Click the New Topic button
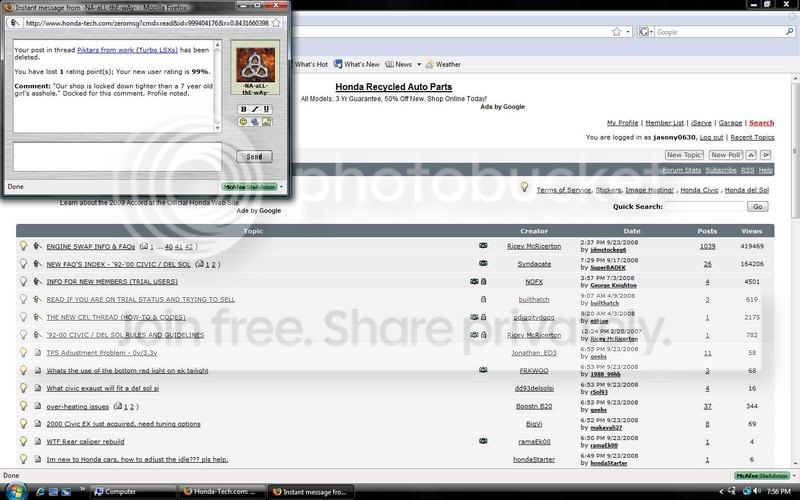The height and width of the screenshot is (500, 800). coord(684,155)
